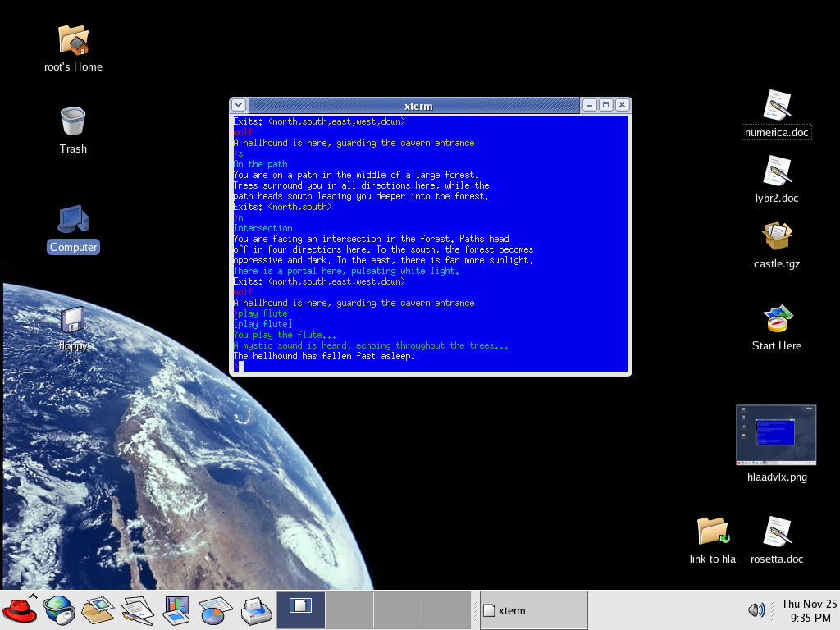The width and height of the screenshot is (840, 630).
Task: Click the xterm taskbar button
Action: [533, 610]
